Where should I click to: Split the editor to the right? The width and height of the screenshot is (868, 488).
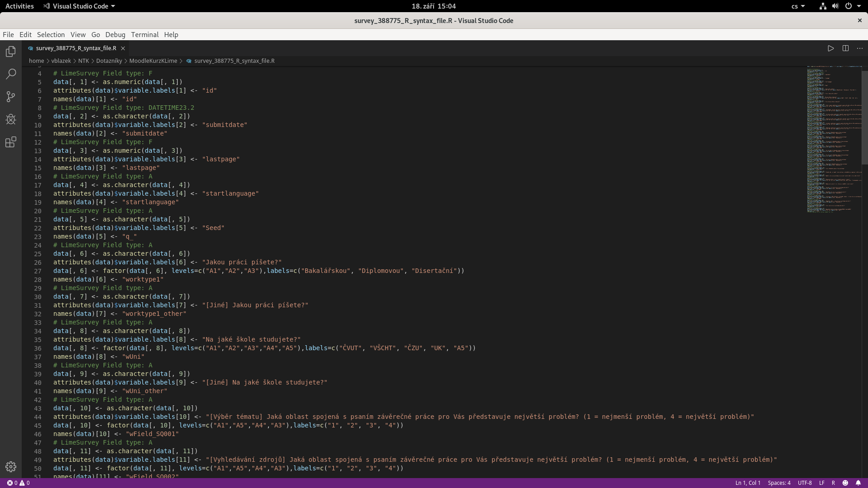845,48
